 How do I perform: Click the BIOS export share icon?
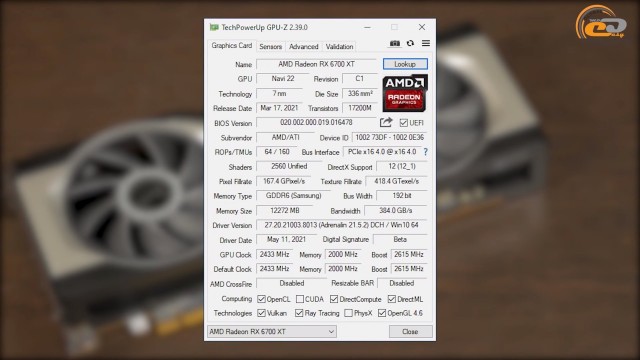[x=386, y=122]
